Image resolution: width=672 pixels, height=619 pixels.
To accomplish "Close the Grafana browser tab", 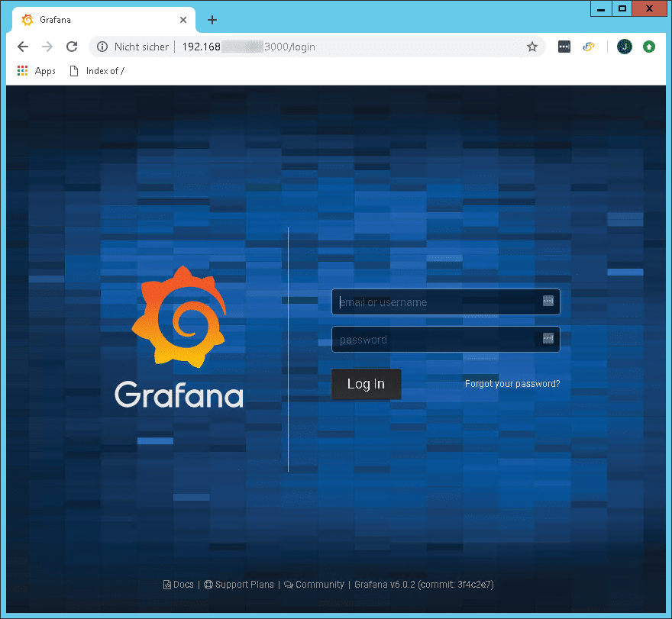I will (183, 20).
